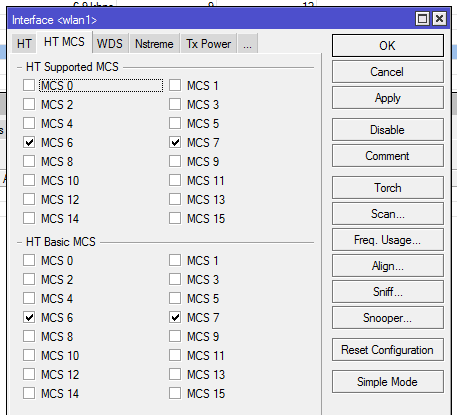Uncheck MCS 6 under HT Supported MCS
This screenshot has width=457, height=415.
click(29, 142)
